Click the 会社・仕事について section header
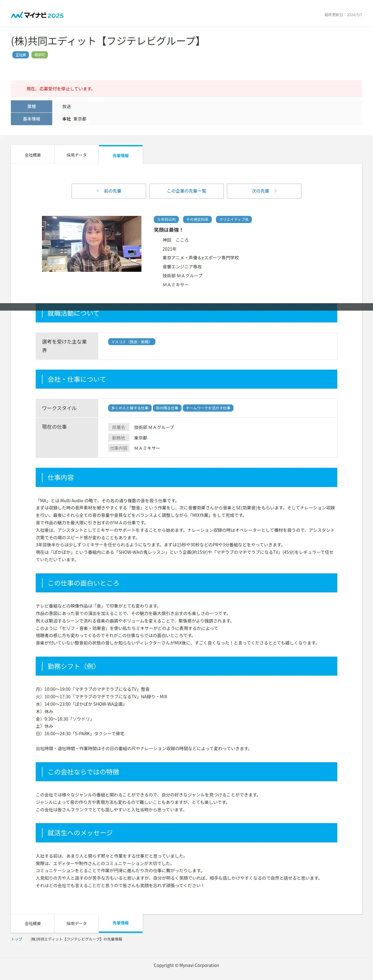The height and width of the screenshot is (980, 373). point(186,379)
